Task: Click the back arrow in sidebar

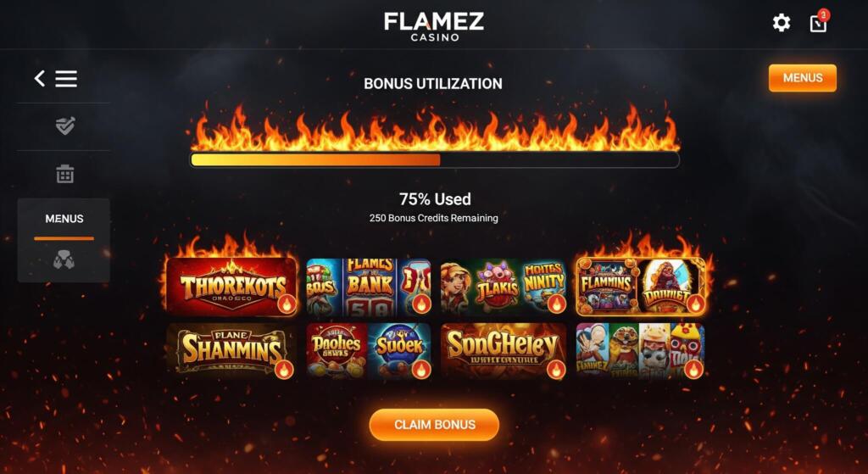Action: 39,79
